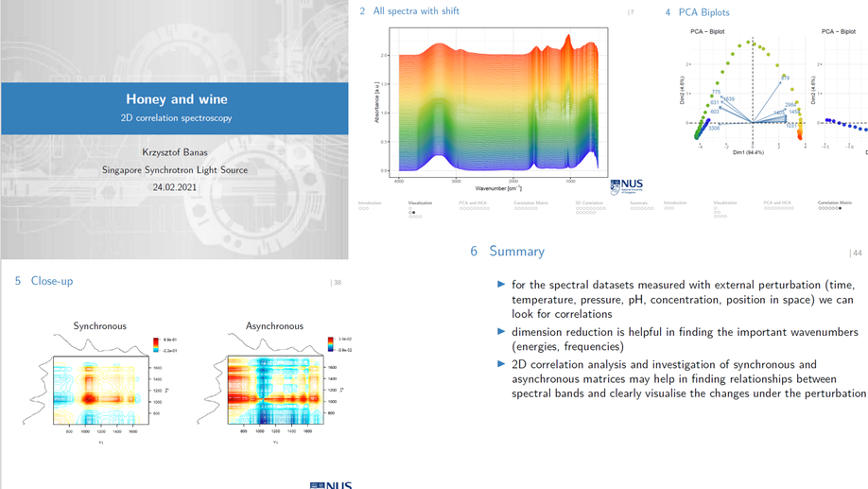Image resolution: width=868 pixels, height=489 pixels.
Task: Click the 'Absorbance [a.u.]' axis label
Action: coord(377,102)
